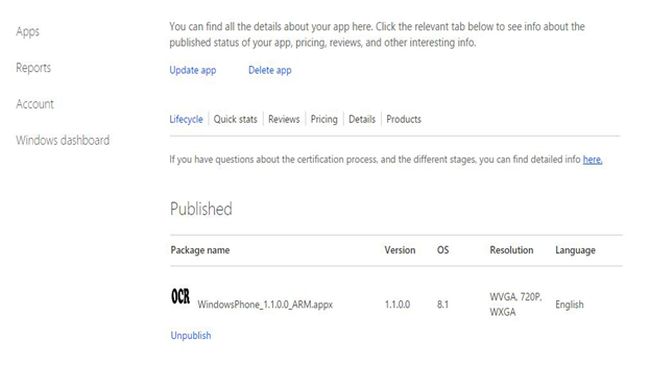Click the Language column header

[x=575, y=250]
